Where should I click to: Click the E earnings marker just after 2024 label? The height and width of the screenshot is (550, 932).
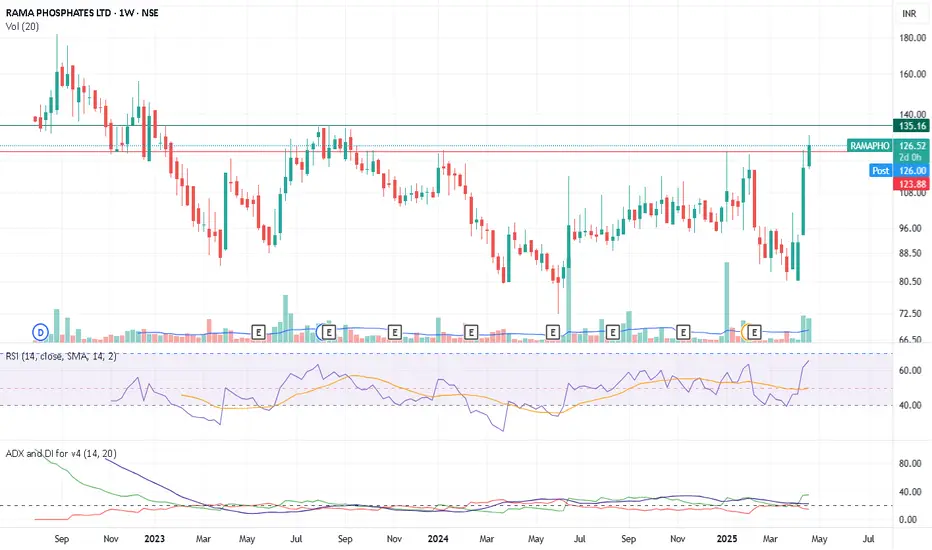pyautogui.click(x=470, y=332)
